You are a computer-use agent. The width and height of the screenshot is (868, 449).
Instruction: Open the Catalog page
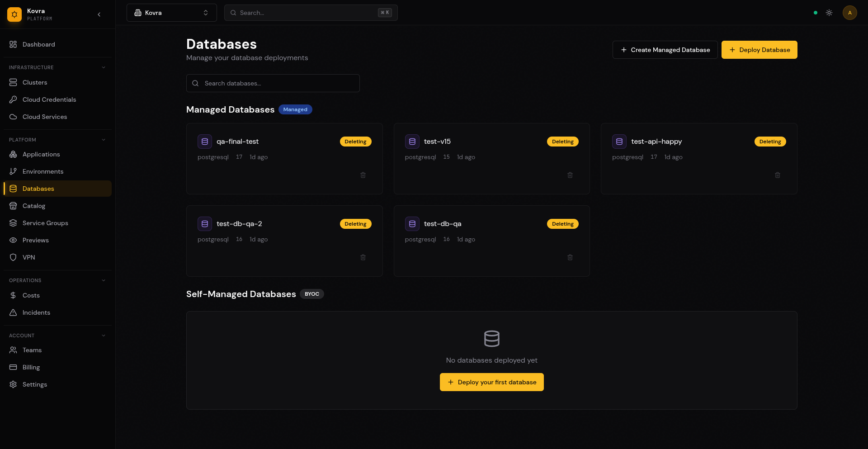pyautogui.click(x=57, y=206)
